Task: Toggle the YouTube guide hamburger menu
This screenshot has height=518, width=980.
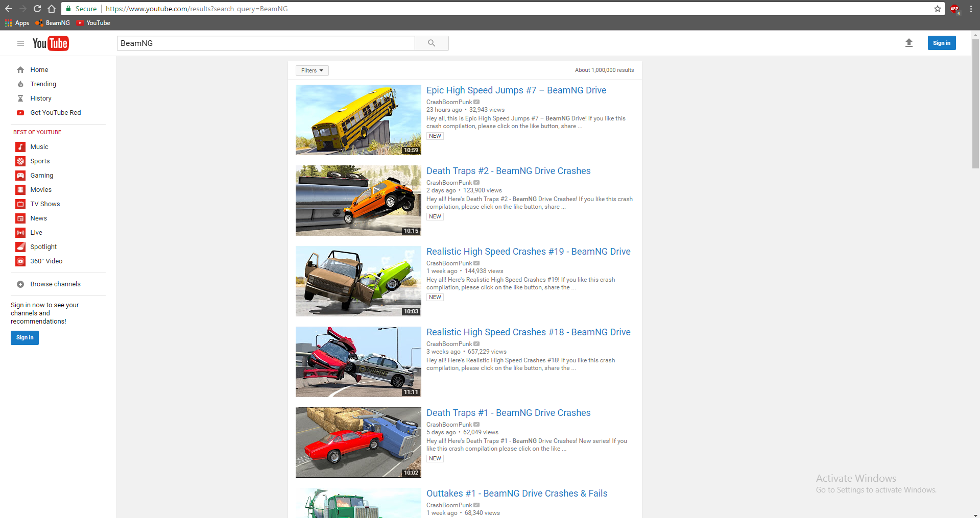Action: click(20, 43)
